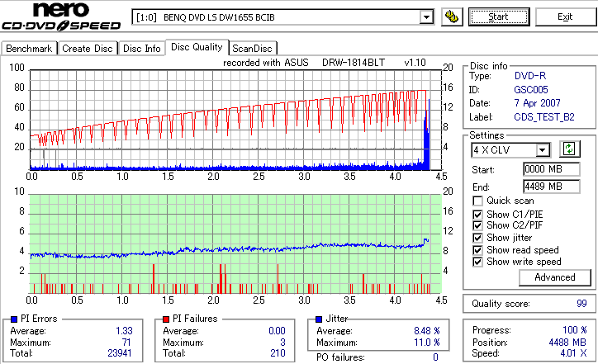Click the Start position field 0000 MB

tap(552, 169)
